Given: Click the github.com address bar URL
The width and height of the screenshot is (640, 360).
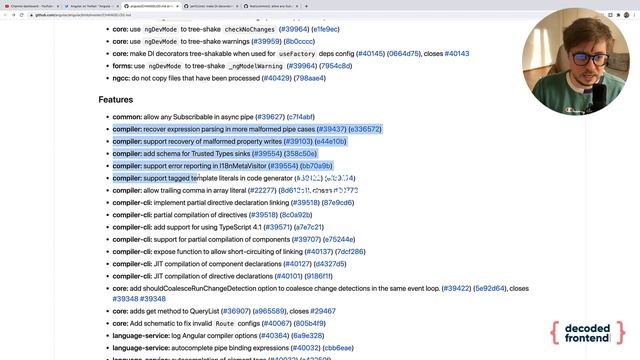Looking at the screenshot, I should pos(83,15).
